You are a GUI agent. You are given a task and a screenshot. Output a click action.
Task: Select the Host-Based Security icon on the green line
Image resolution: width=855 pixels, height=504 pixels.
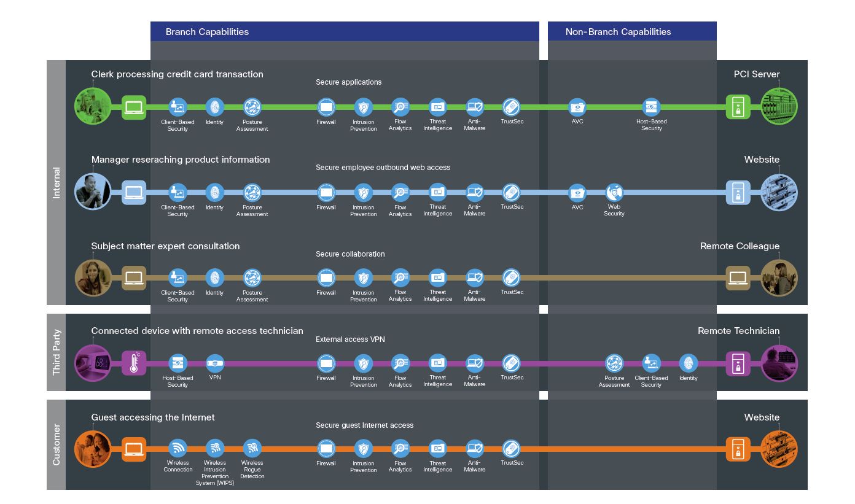click(x=651, y=107)
